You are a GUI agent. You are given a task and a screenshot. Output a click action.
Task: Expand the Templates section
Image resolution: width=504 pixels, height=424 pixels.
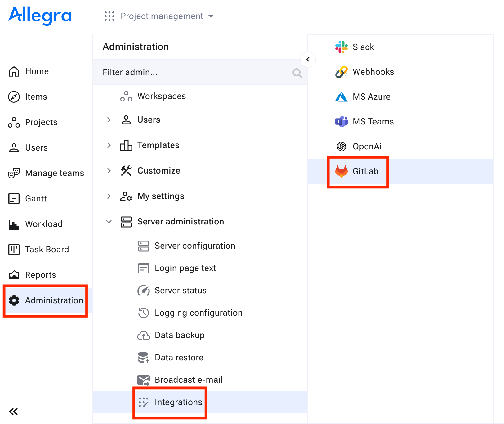click(x=109, y=145)
